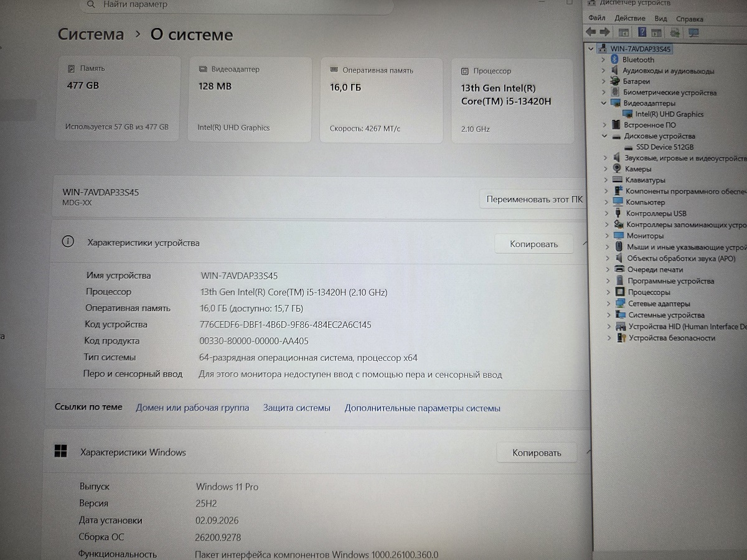This screenshot has width=747, height=560.
Task: Expand Мыши и иные указывающие устройства
Action: coord(607,247)
